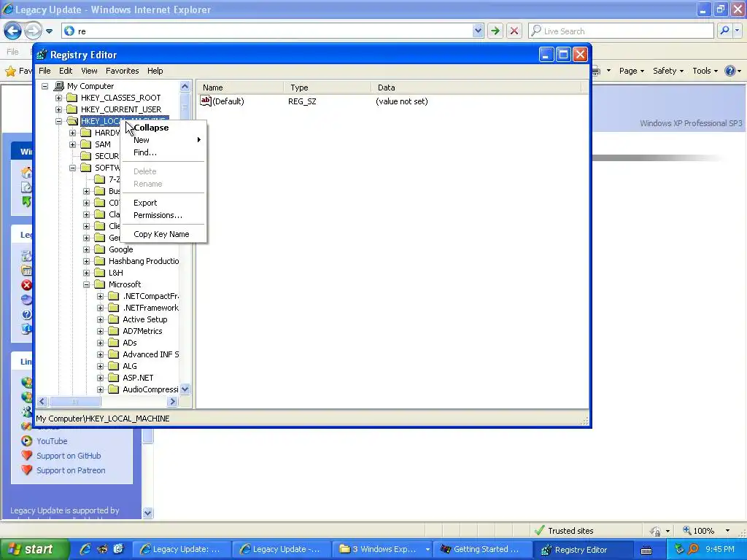The image size is (747, 560).
Task: Open the Support on GitHub link
Action: [x=69, y=456]
